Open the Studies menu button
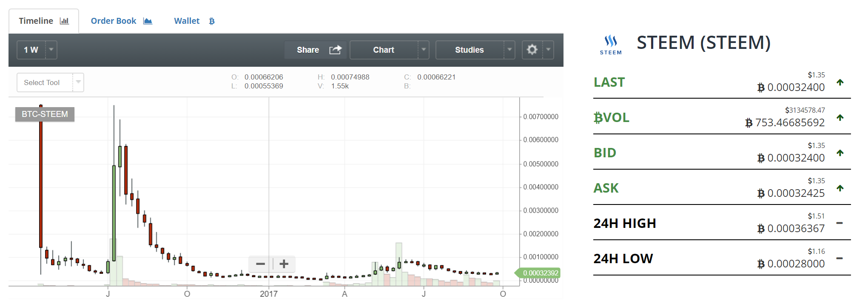The height and width of the screenshot is (301, 868). (470, 50)
